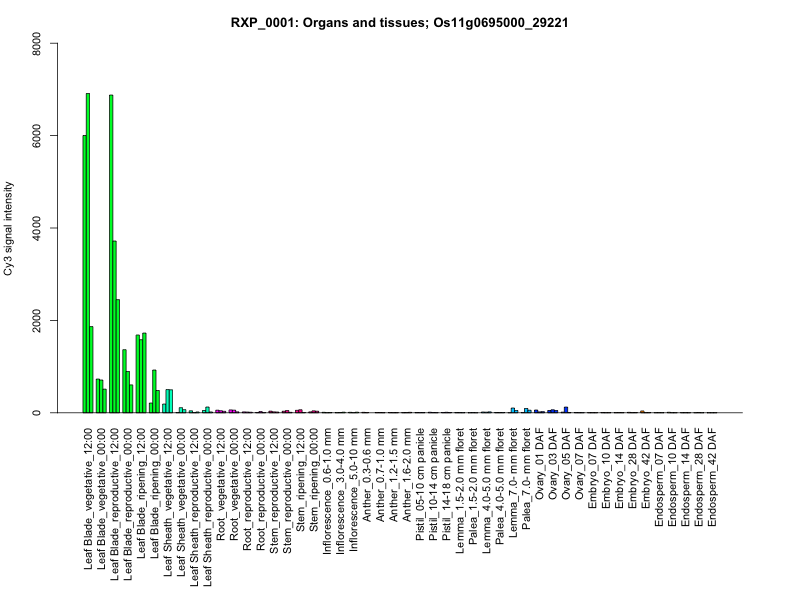
Task: Click the Ovary_07 DAF label
Action: coord(579,464)
